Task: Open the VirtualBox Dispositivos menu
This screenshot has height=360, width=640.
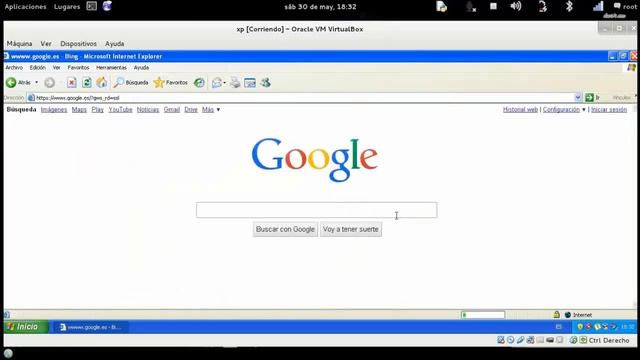Action: 78,44
